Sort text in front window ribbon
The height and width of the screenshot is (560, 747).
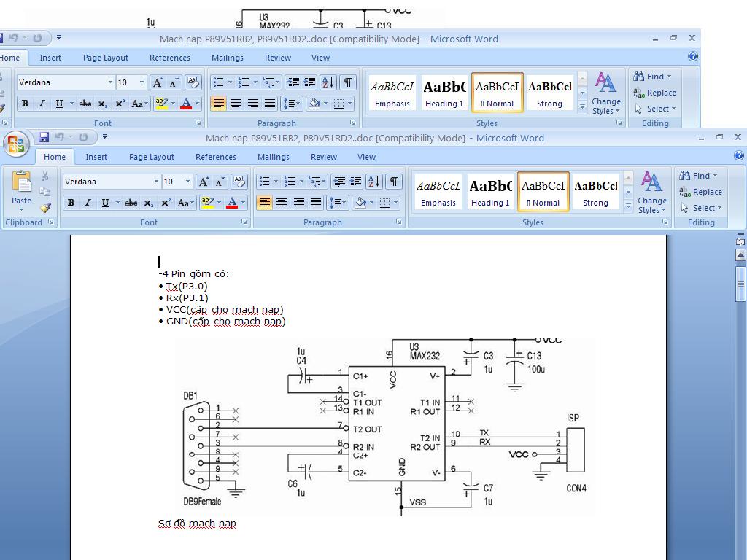(374, 182)
